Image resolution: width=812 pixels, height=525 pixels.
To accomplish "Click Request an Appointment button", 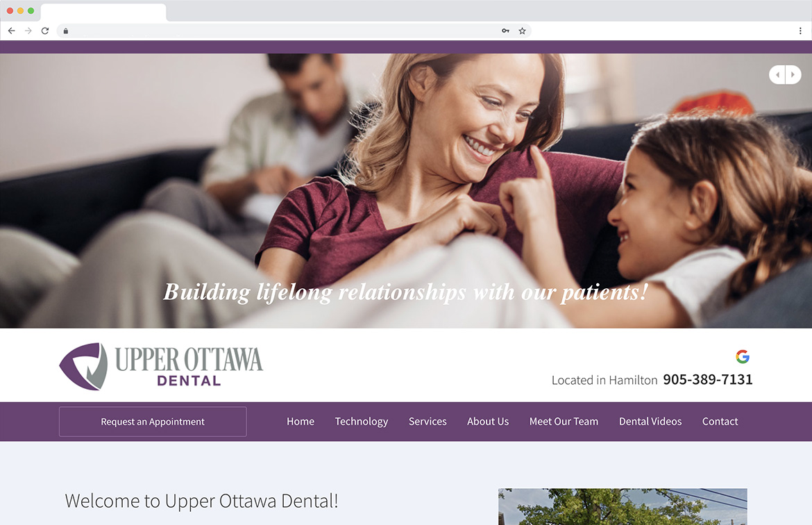I will coord(153,422).
